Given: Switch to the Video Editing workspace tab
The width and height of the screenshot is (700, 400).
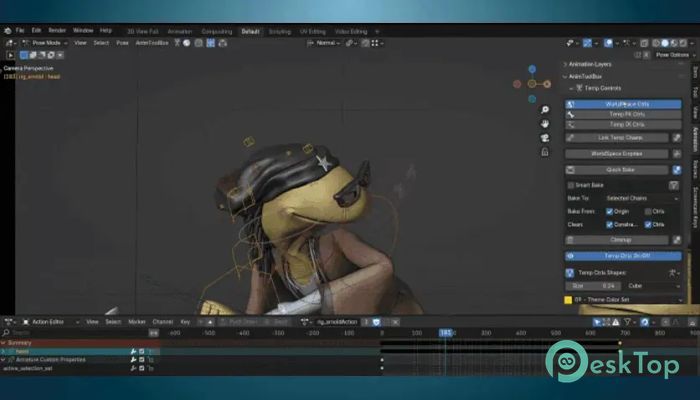Looking at the screenshot, I should (351, 32).
